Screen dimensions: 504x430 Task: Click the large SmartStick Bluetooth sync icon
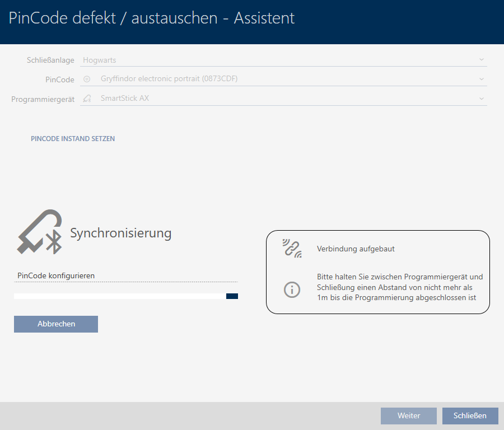coord(39,232)
